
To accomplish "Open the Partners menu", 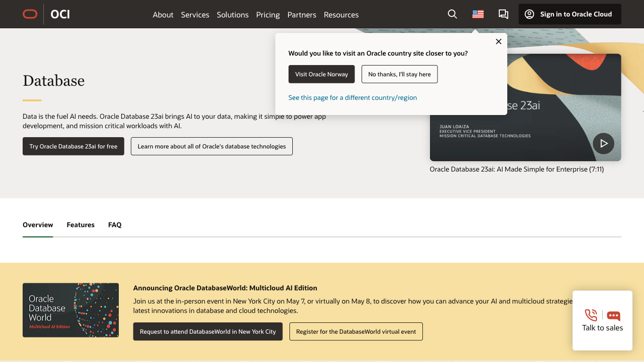I will [x=302, y=15].
